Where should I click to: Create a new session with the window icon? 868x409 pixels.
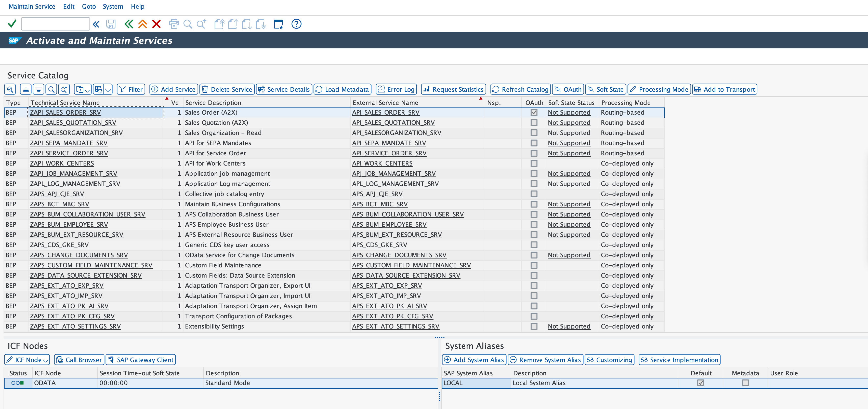(x=278, y=24)
